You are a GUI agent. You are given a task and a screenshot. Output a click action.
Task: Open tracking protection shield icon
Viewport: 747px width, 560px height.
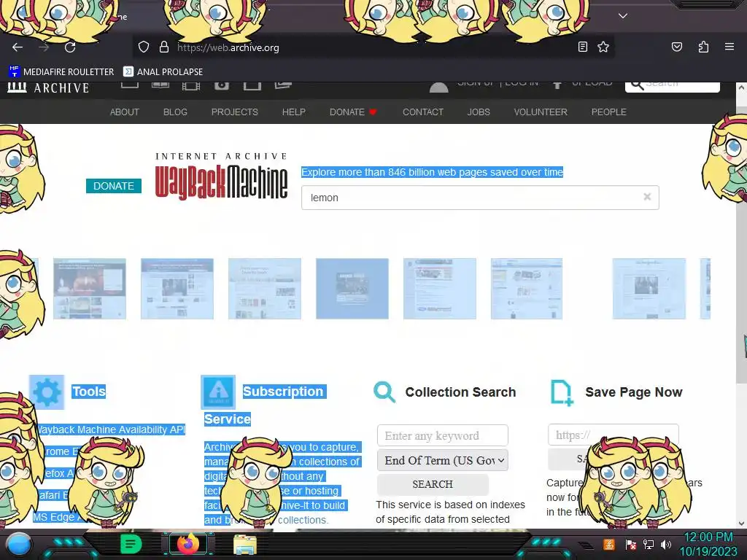click(x=144, y=47)
